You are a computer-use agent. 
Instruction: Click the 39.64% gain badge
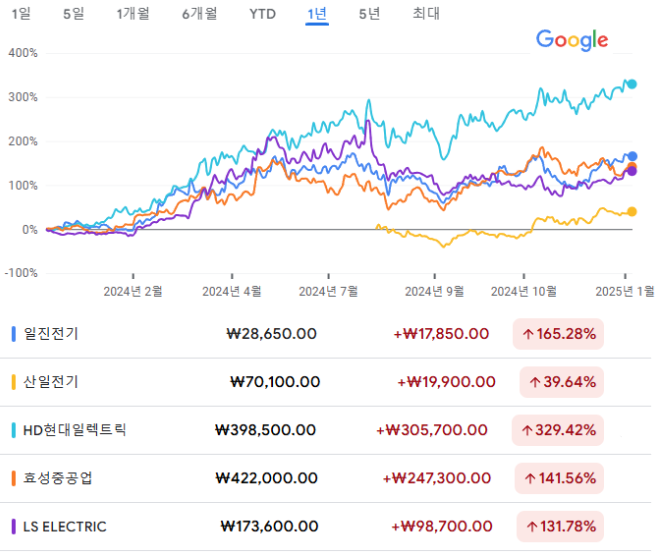562,382
